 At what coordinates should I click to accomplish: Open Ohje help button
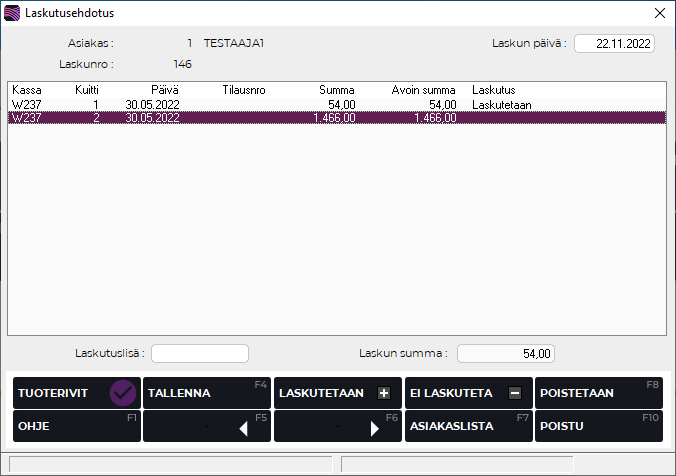coord(76,425)
